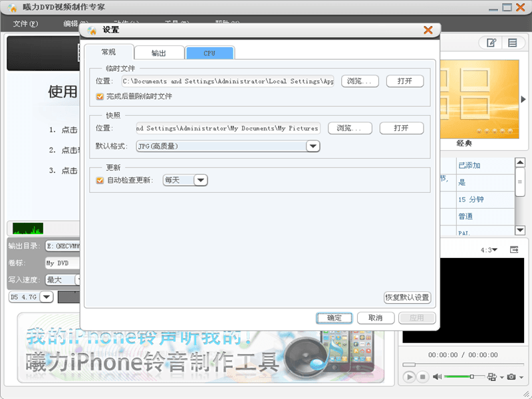Open the D5 4.7G disc size dropdown
The width and height of the screenshot is (532, 399).
(47, 297)
